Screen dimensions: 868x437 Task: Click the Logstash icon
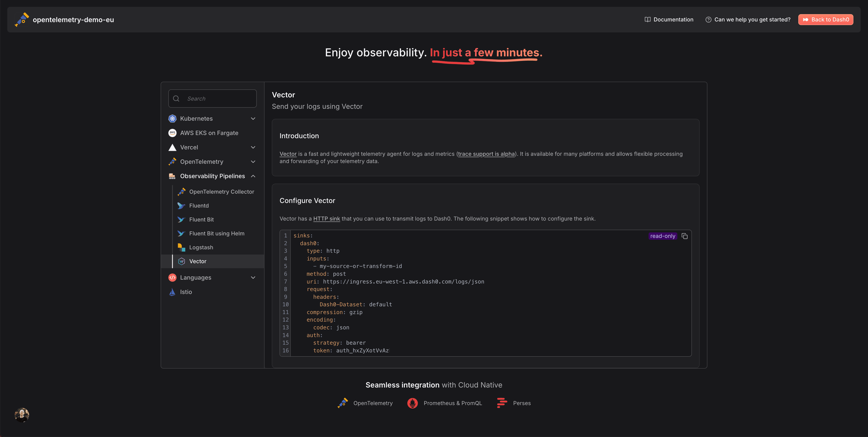[x=181, y=247]
